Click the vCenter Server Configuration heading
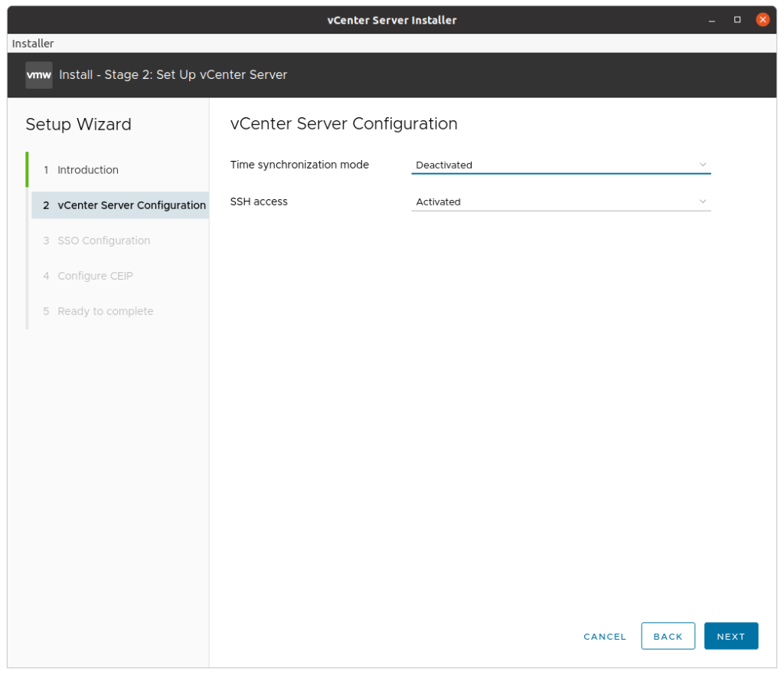Screen dimensions: 784x675 point(344,123)
